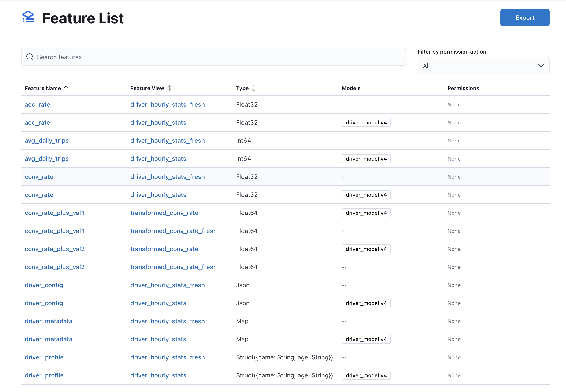Open conv_rate_plus_val2 of transformed_conv_rate view
Image resolution: width=566 pixels, height=392 pixels.
coord(55,249)
